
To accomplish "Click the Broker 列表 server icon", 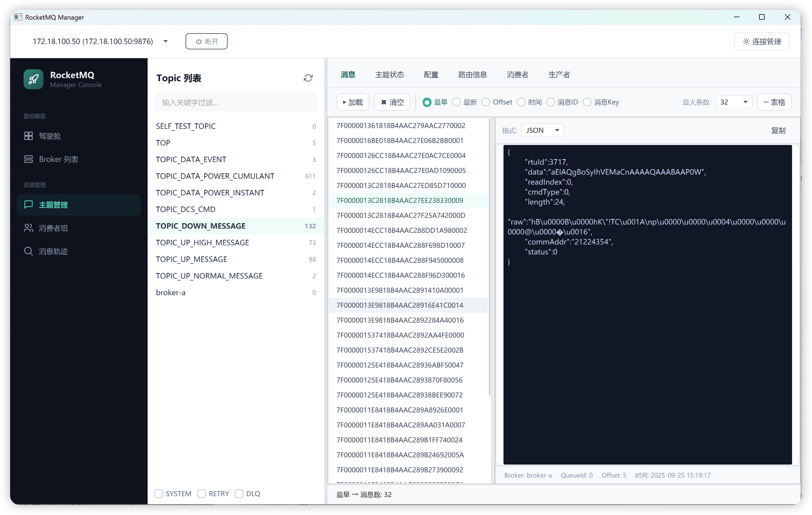I will [x=28, y=159].
